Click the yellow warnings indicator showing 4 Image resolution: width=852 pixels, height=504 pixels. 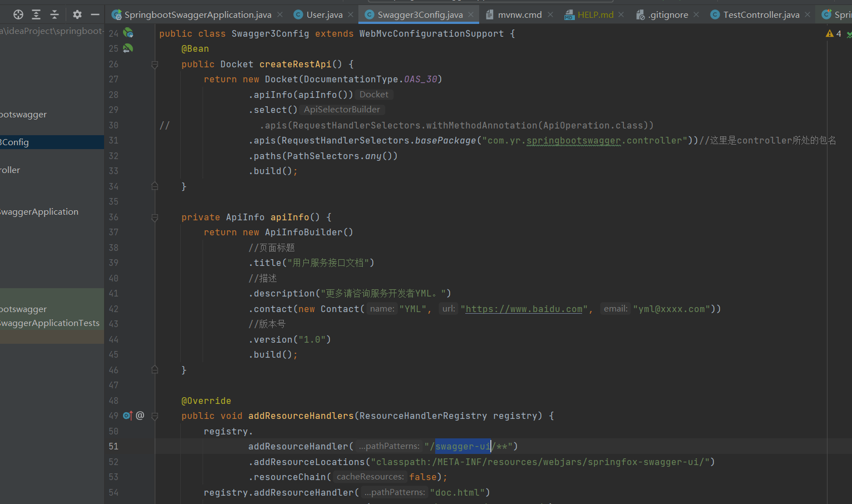coord(834,33)
